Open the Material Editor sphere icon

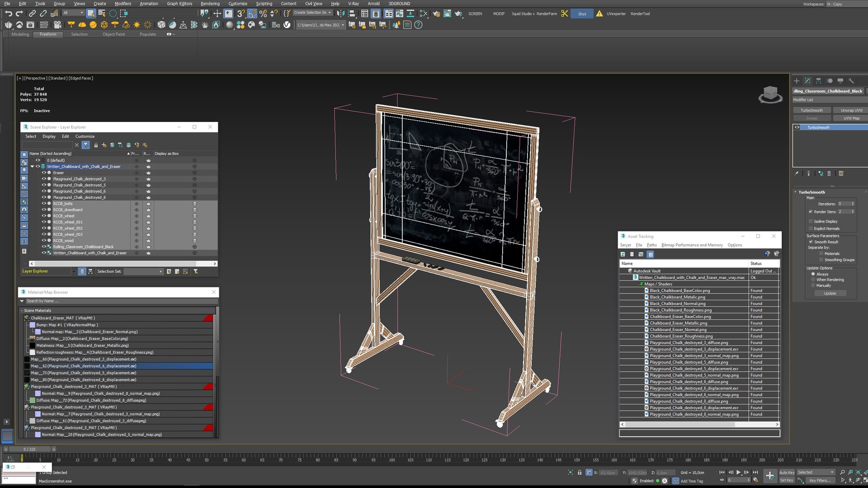pos(230,25)
